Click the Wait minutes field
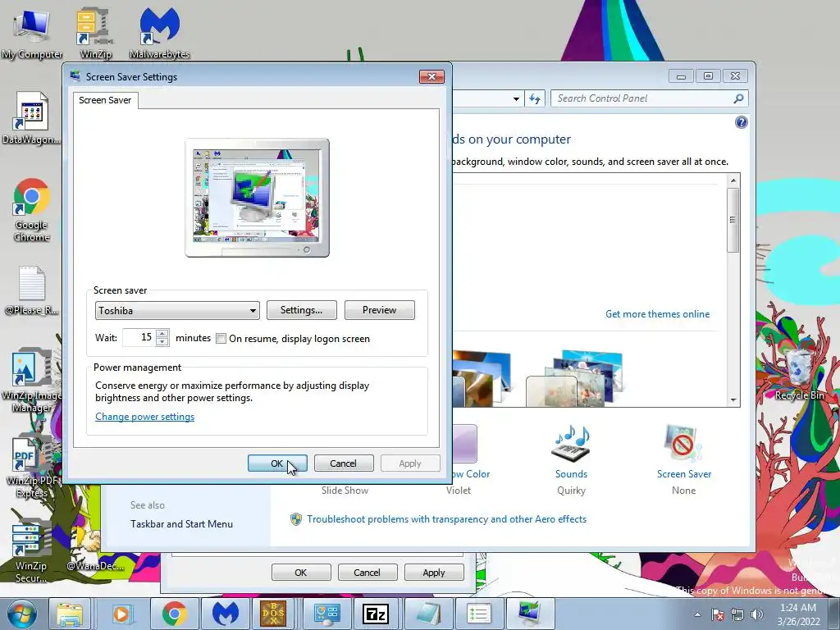The width and height of the screenshot is (840, 630). [x=139, y=337]
